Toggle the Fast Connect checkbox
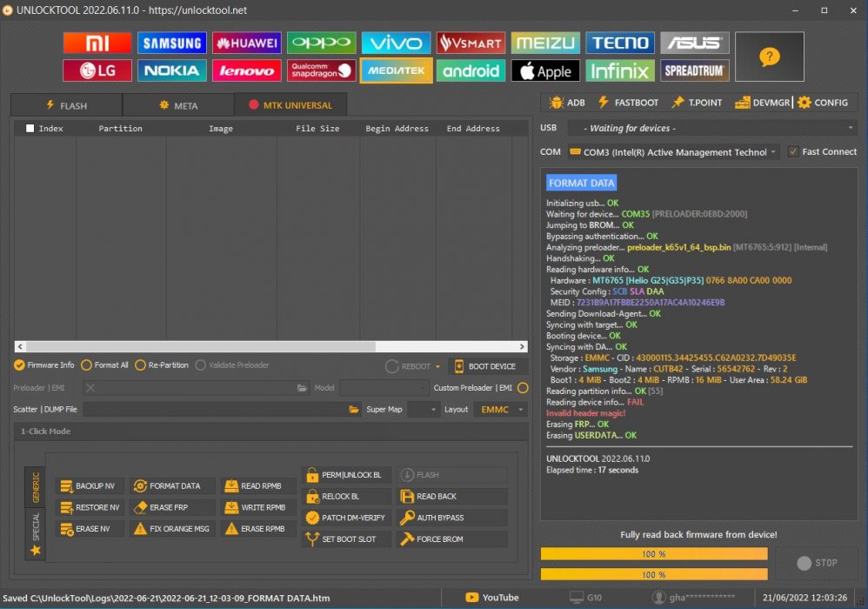This screenshot has height=609, width=868. click(793, 151)
